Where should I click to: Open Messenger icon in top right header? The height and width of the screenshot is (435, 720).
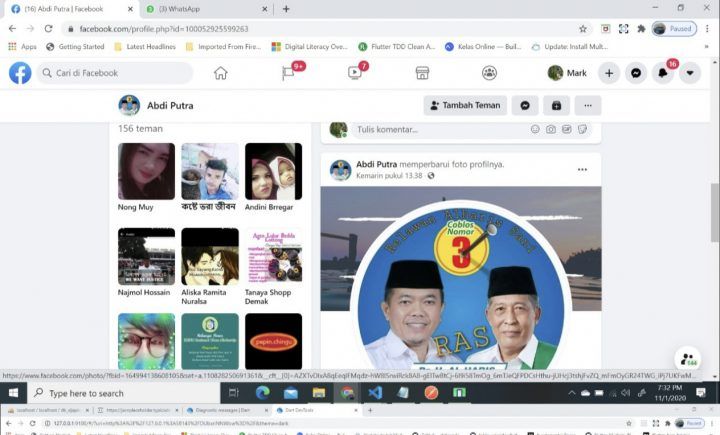[636, 73]
